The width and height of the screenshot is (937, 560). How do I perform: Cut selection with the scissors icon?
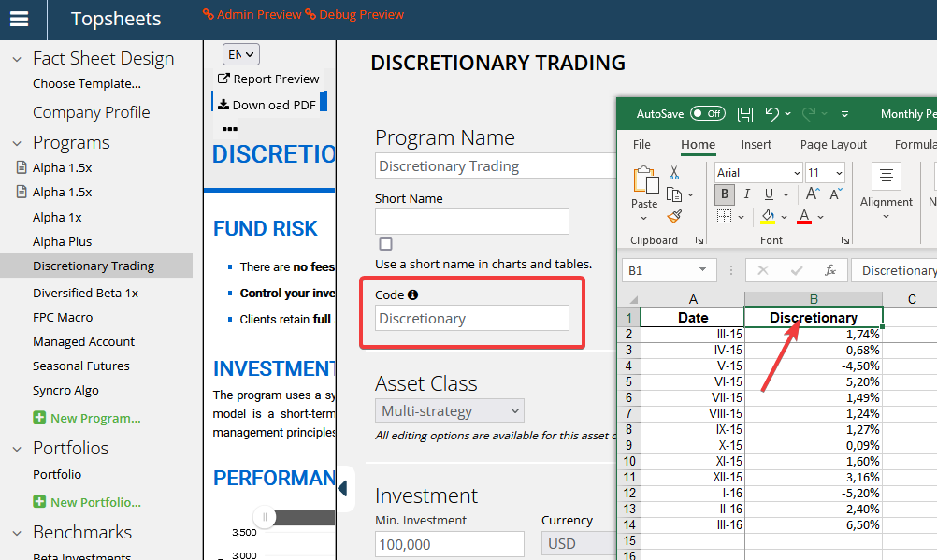click(674, 173)
